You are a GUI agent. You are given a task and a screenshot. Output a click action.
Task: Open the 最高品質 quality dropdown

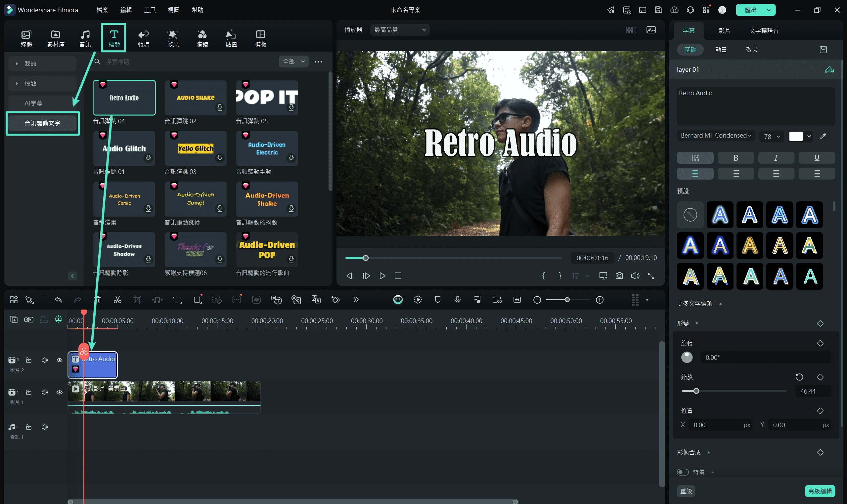pos(400,30)
